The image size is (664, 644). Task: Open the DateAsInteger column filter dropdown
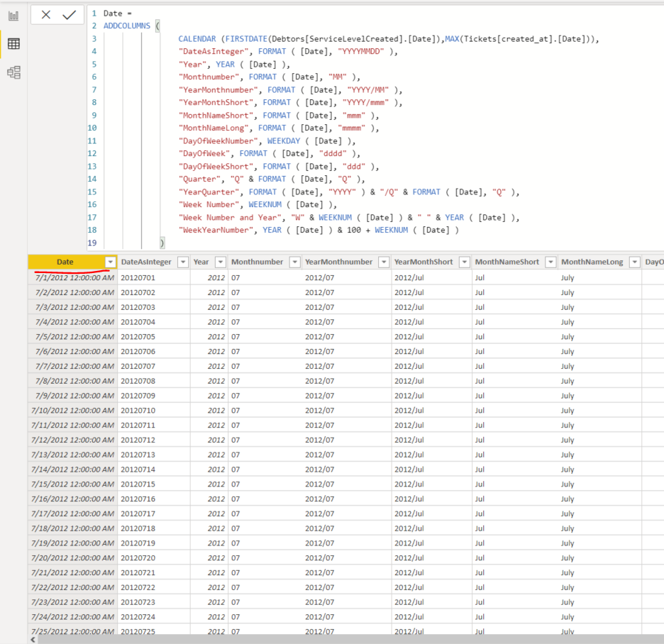[x=183, y=262]
